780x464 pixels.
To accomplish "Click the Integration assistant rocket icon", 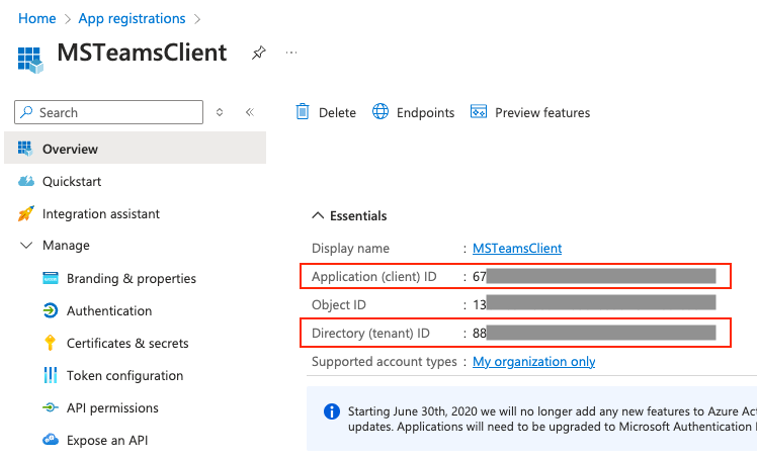I will click(x=26, y=213).
